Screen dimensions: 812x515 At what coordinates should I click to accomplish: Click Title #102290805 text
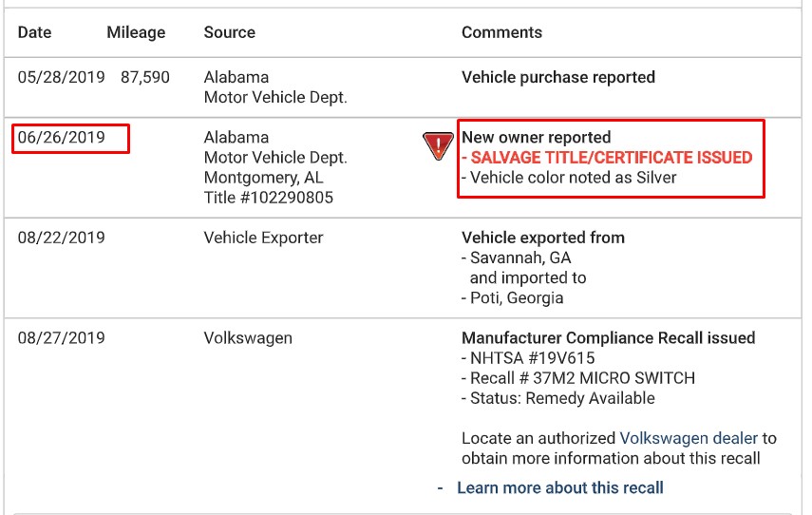click(x=268, y=198)
